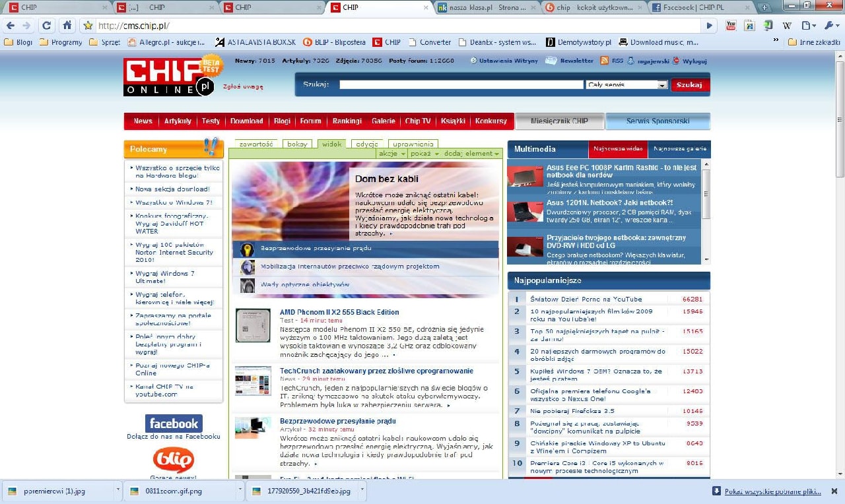Switch to Najnowsze galerie tab
Image resolution: width=845 pixels, height=504 pixels.
[x=679, y=149]
